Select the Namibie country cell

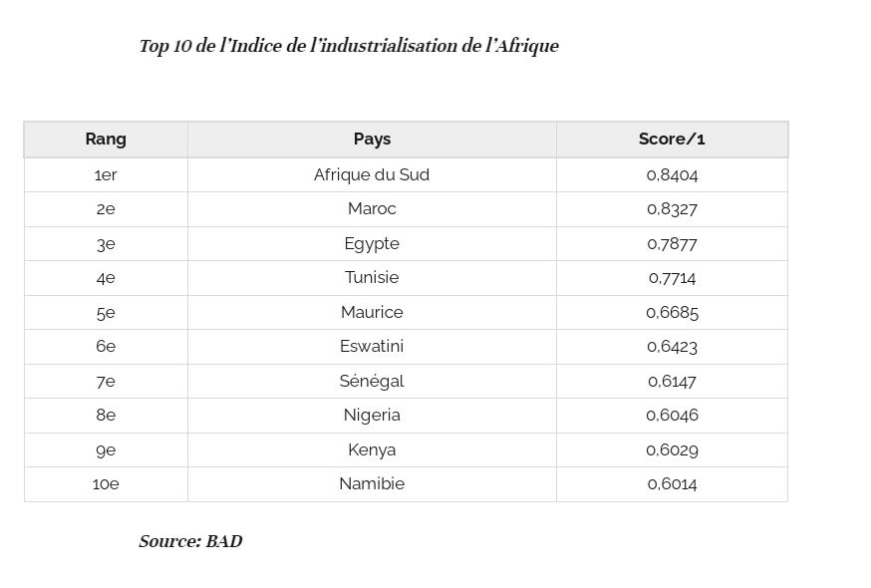[372, 484]
